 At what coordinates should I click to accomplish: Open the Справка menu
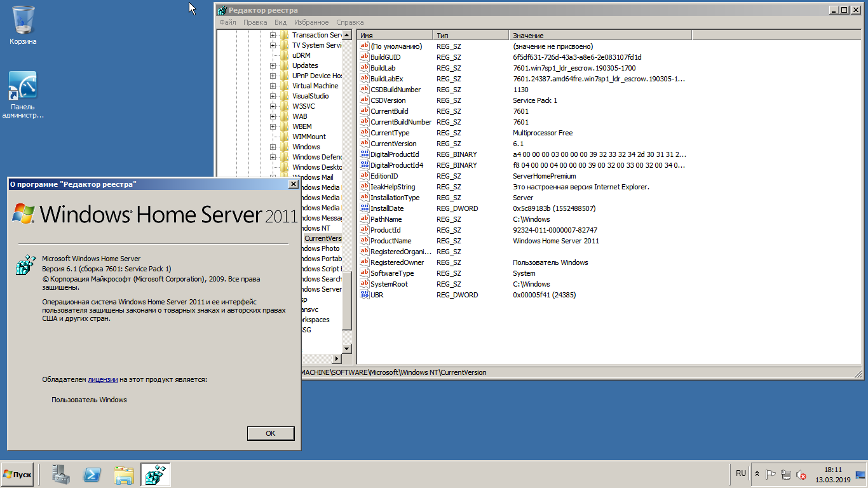[350, 22]
